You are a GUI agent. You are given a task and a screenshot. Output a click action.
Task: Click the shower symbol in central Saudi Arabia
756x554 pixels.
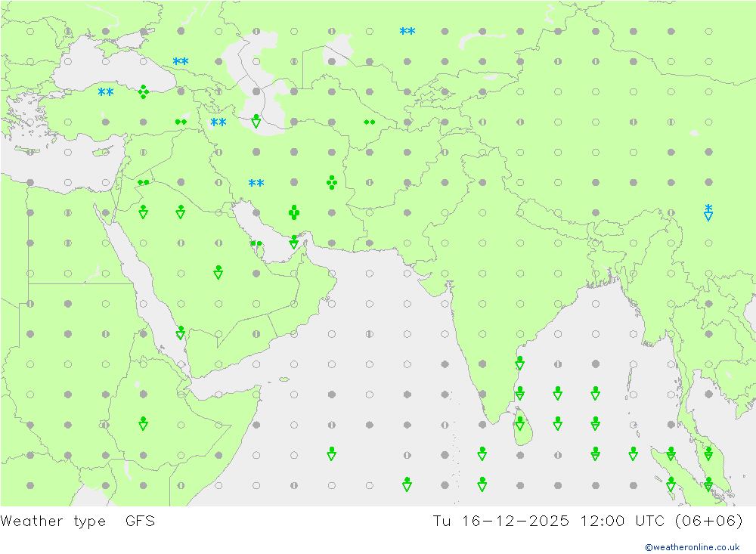[x=218, y=272]
